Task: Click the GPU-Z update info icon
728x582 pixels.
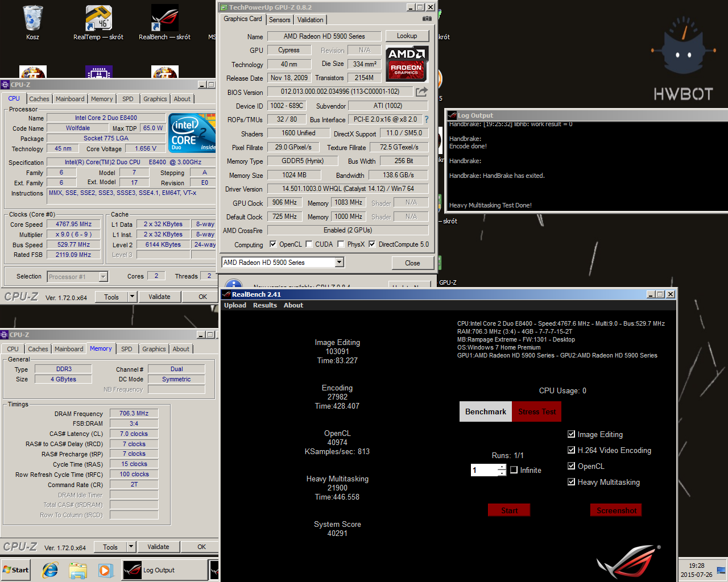Action: point(234,284)
